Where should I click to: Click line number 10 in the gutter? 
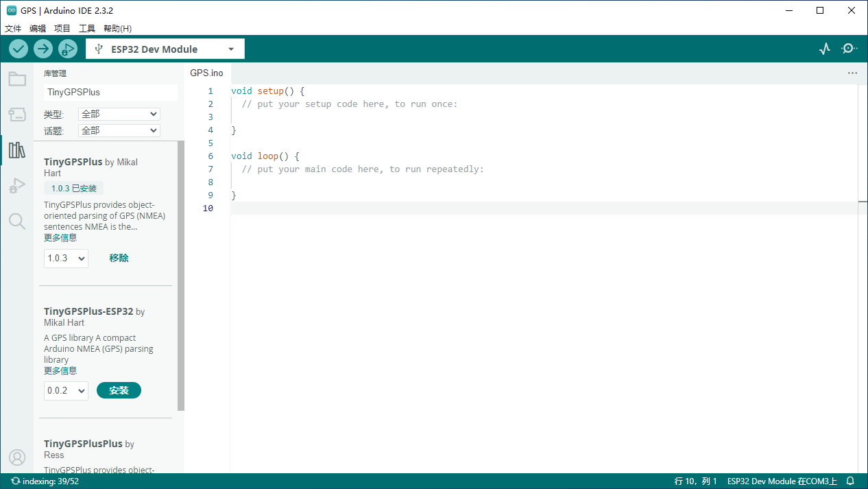208,208
